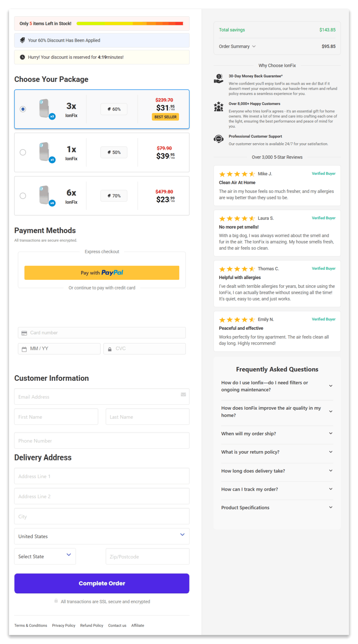This screenshot has height=644, width=358.
Task: Click the discount tag icon beside the applied discount message
Action: pyautogui.click(x=22, y=40)
